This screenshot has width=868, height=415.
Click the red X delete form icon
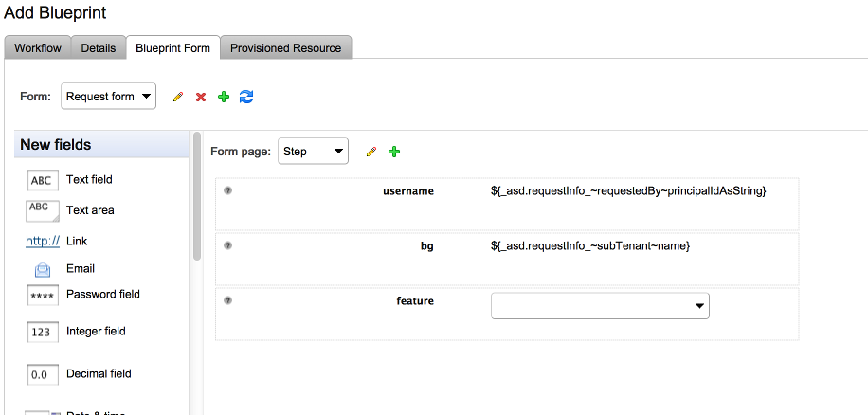[x=201, y=97]
